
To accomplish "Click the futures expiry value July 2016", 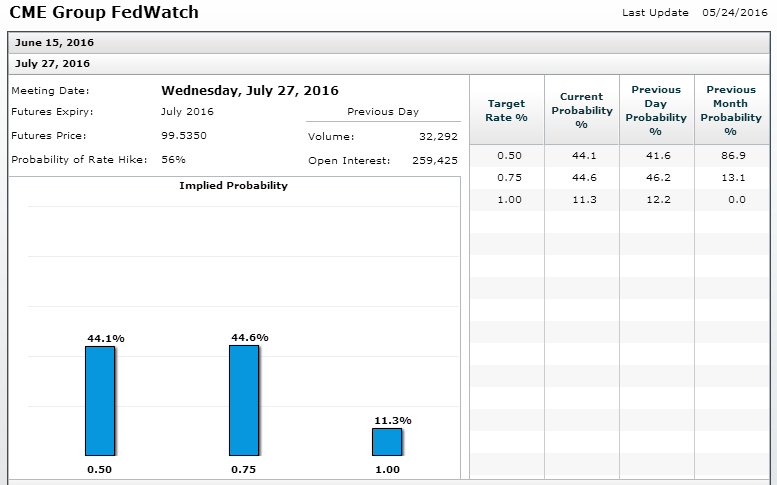I will 187,111.
